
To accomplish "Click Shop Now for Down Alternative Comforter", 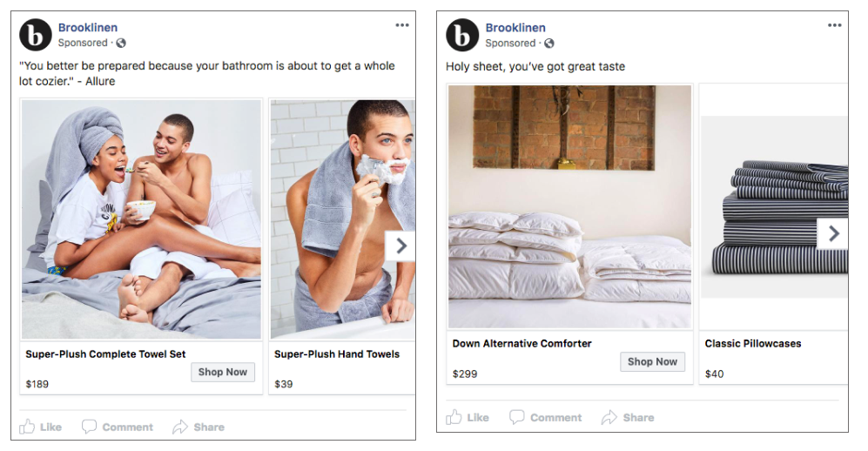I will coord(653,361).
